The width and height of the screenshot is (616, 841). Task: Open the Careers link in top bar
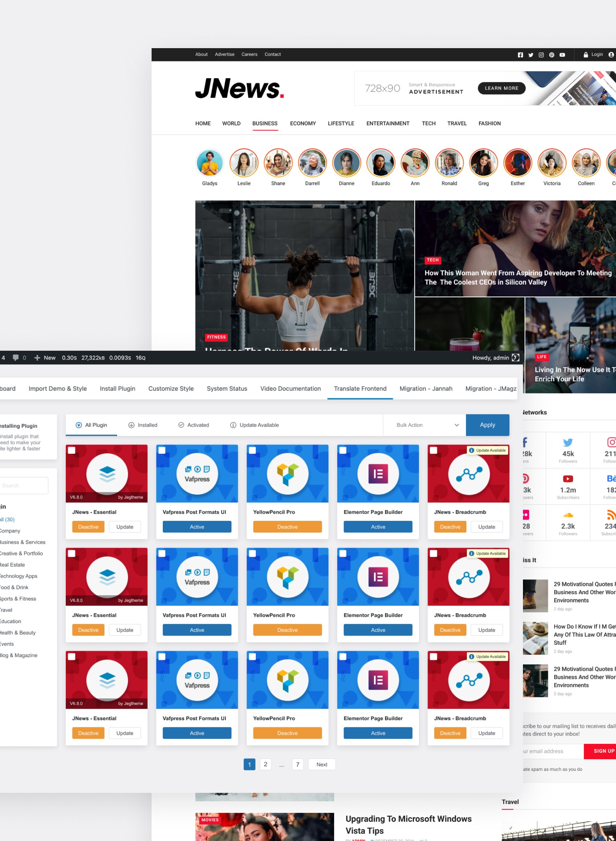click(x=249, y=55)
